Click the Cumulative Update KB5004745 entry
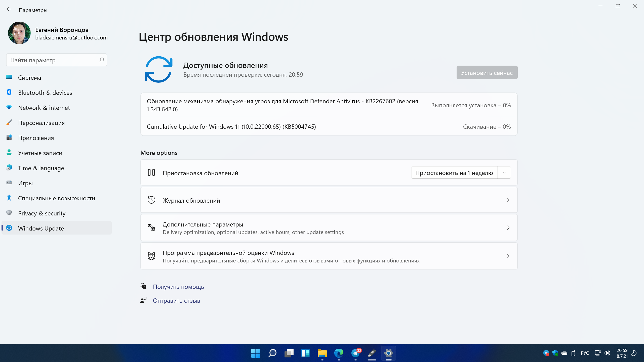The width and height of the screenshot is (644, 362). pos(329,126)
